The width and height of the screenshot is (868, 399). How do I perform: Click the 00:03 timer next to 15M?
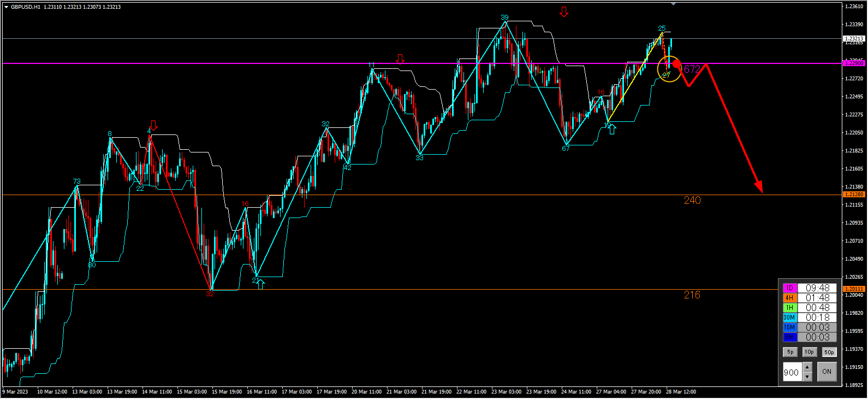817,327
